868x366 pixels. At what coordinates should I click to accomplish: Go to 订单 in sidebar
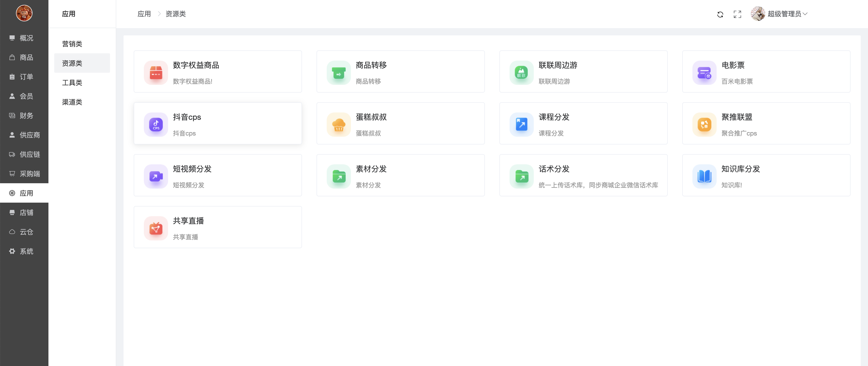[26, 77]
